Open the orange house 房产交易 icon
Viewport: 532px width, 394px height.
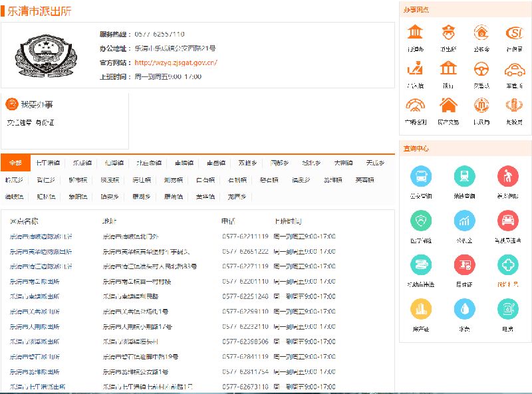pyautogui.click(x=448, y=105)
